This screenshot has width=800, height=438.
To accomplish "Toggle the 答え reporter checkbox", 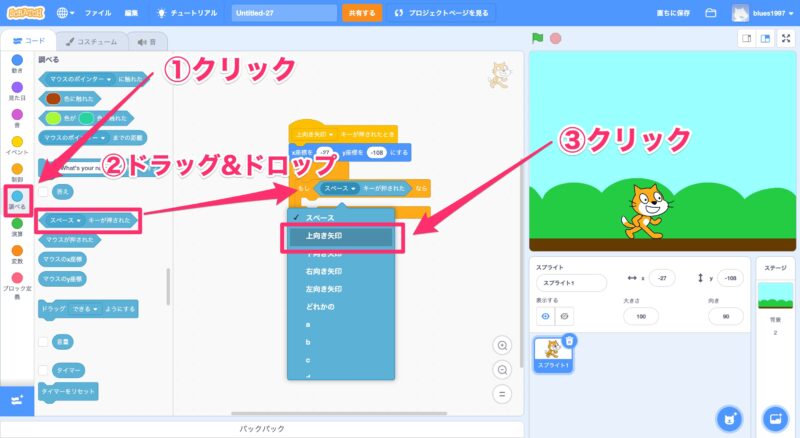I will 43,190.
